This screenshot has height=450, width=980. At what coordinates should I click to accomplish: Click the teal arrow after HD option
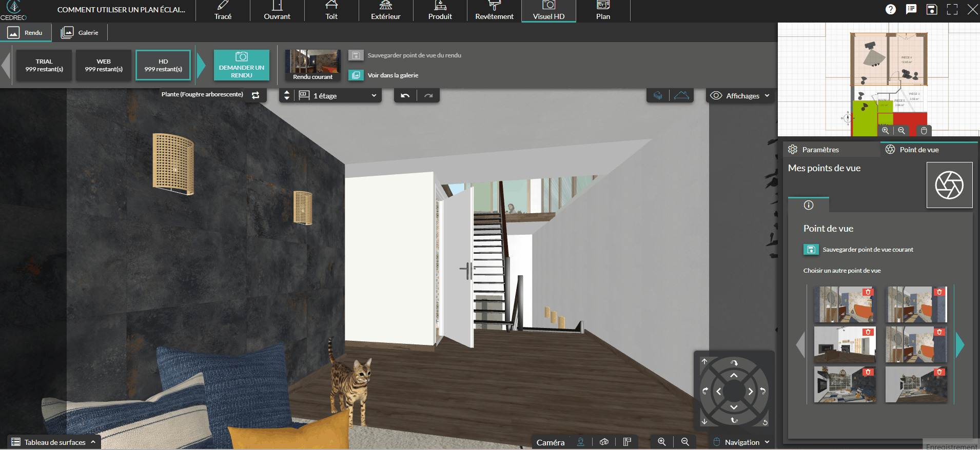point(201,65)
